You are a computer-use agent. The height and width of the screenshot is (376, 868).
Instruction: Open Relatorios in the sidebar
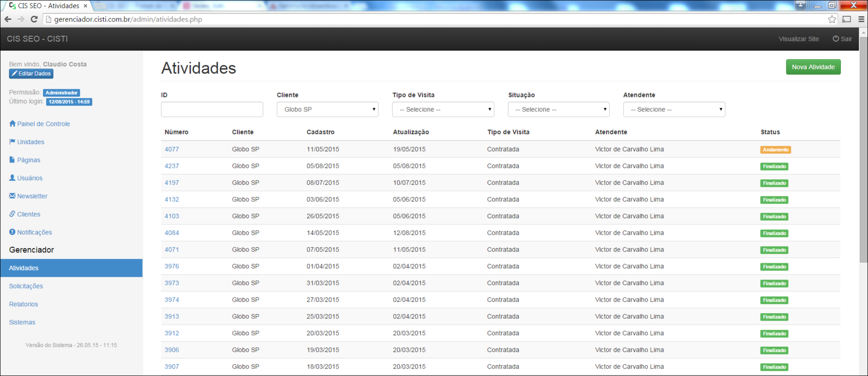pos(23,304)
